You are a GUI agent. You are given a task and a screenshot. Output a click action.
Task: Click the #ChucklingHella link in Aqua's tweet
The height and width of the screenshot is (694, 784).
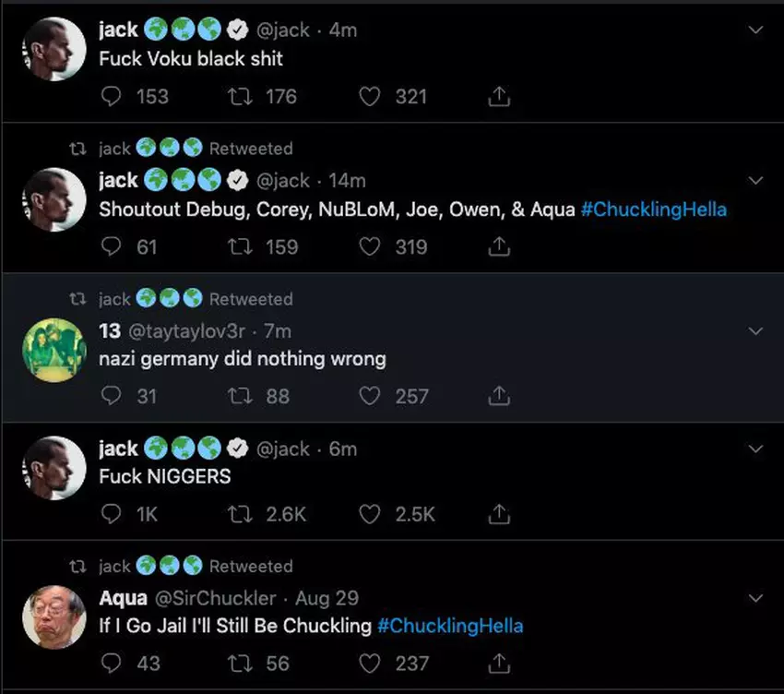[x=450, y=626]
